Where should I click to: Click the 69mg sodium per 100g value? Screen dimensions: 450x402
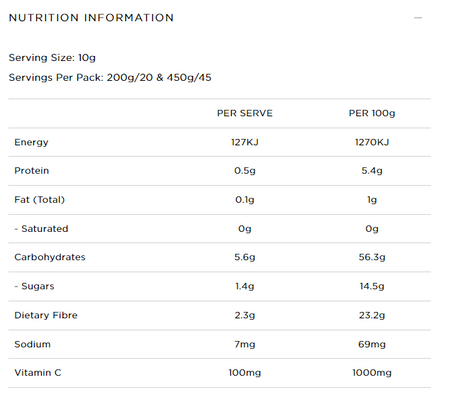pos(372,344)
